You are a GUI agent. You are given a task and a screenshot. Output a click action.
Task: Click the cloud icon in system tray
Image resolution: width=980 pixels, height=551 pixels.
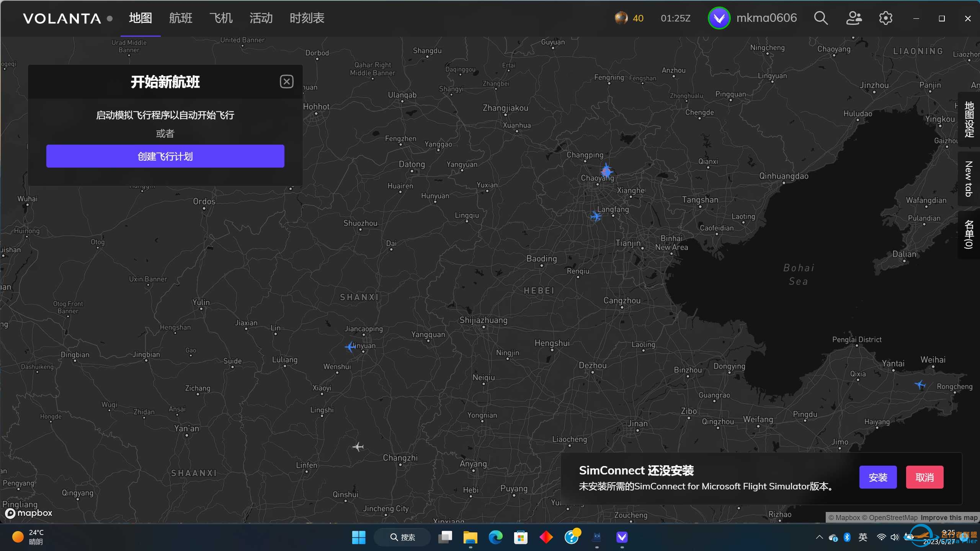point(833,538)
